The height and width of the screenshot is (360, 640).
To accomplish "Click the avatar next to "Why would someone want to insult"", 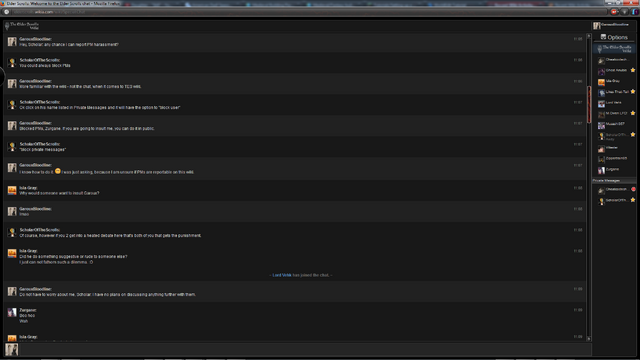I will [x=12, y=190].
